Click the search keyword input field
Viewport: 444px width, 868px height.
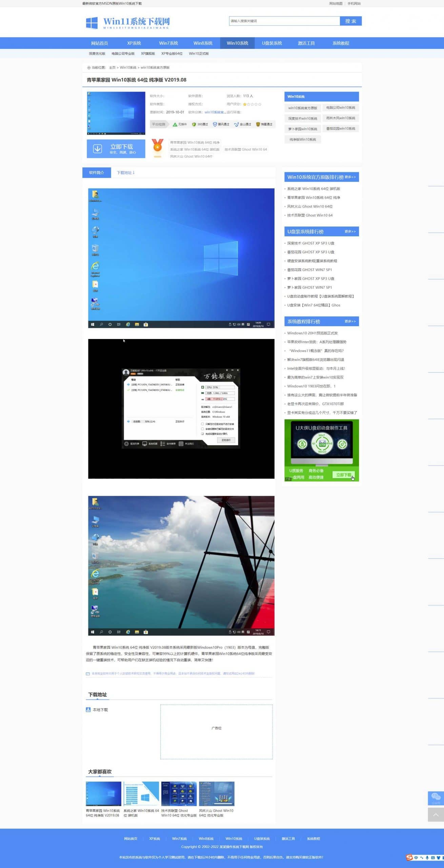click(x=284, y=21)
